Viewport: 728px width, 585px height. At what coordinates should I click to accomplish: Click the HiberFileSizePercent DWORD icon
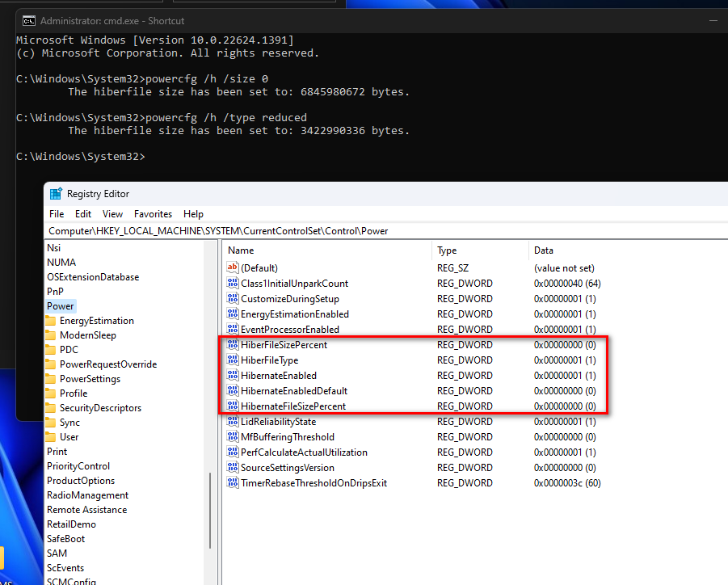point(232,344)
